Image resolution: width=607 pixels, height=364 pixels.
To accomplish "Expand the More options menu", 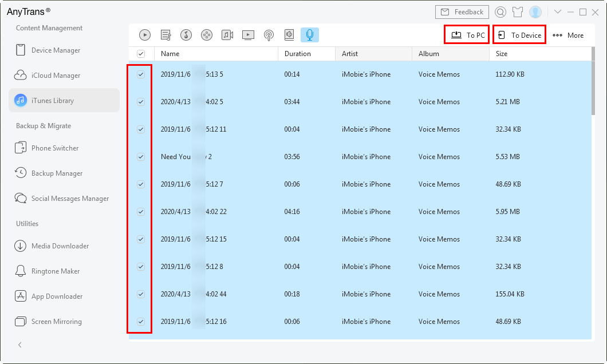I will [568, 35].
